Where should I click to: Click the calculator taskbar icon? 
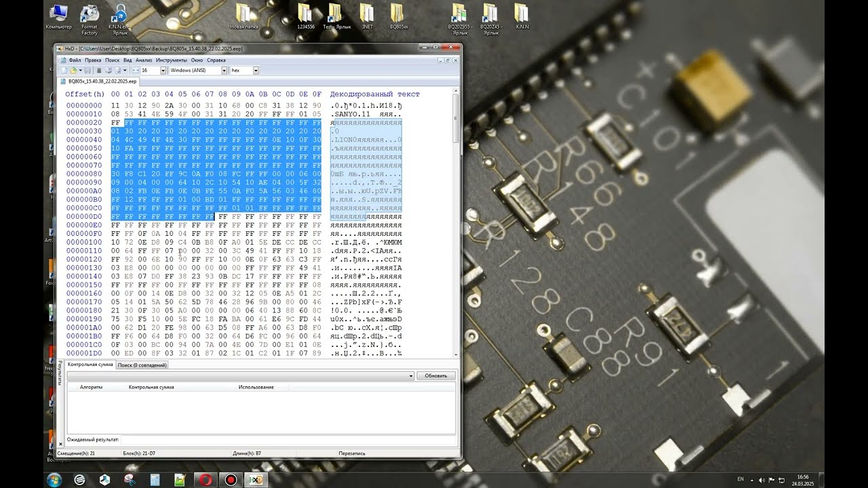[x=155, y=479]
